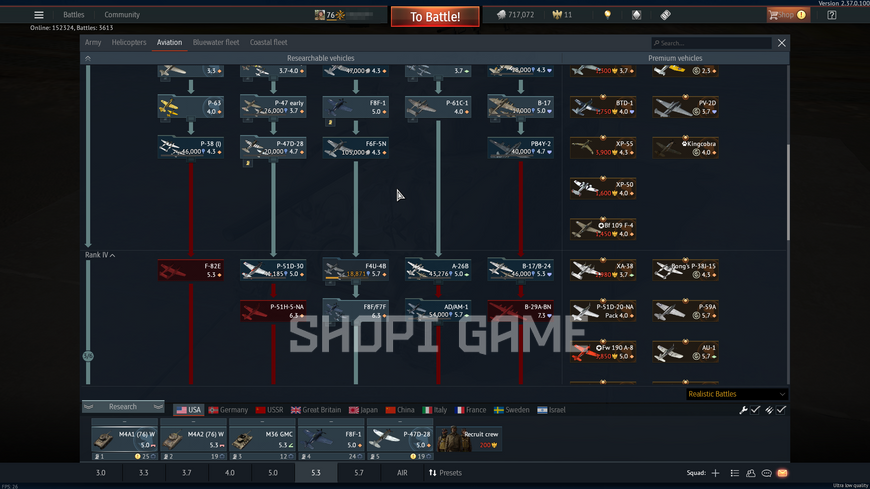
Task: Switch to the Coastal fleet tab
Action: (x=269, y=42)
